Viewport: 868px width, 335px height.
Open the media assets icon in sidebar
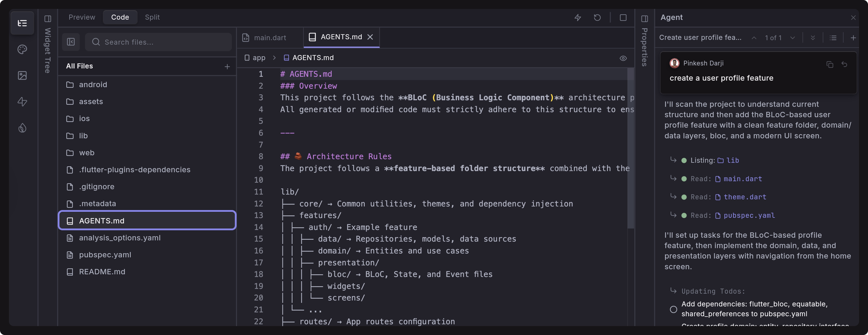[x=22, y=76]
